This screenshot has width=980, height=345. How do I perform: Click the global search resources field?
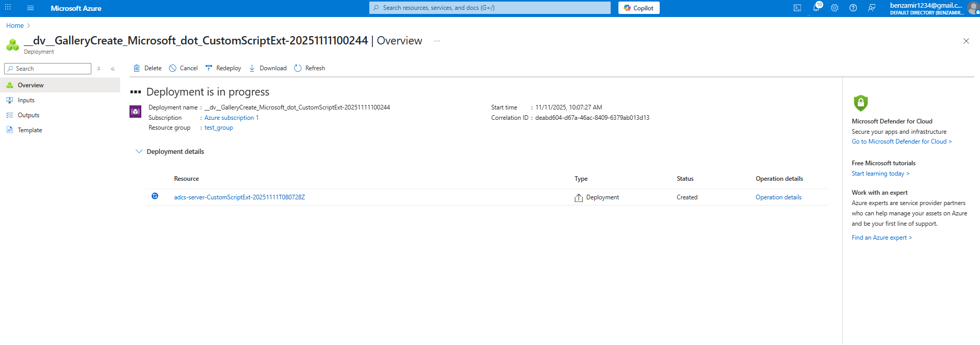click(490, 8)
